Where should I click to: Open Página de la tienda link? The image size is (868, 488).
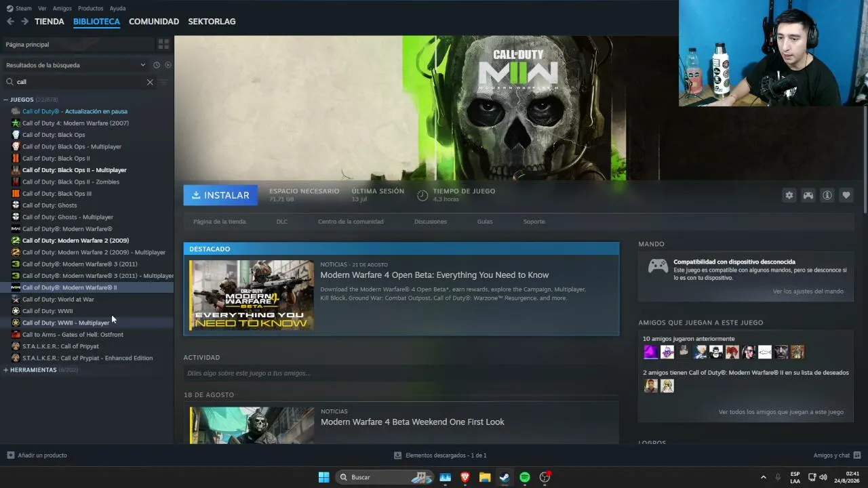pyautogui.click(x=220, y=222)
